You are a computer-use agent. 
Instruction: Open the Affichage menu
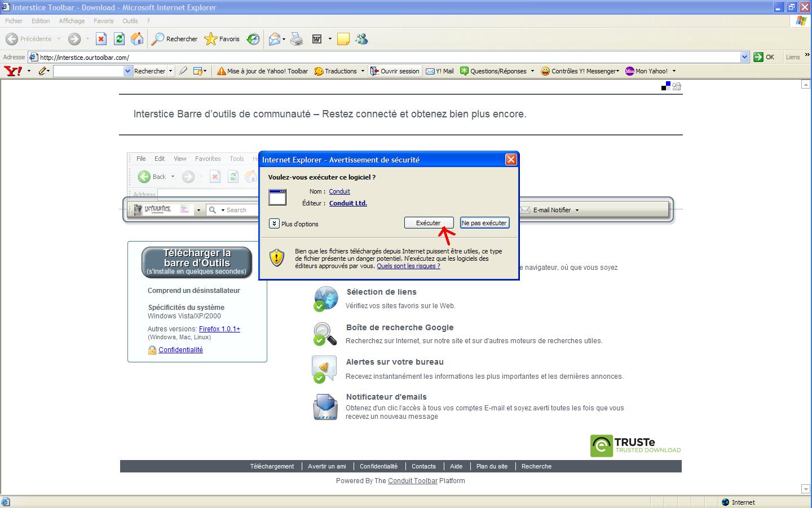click(72, 21)
